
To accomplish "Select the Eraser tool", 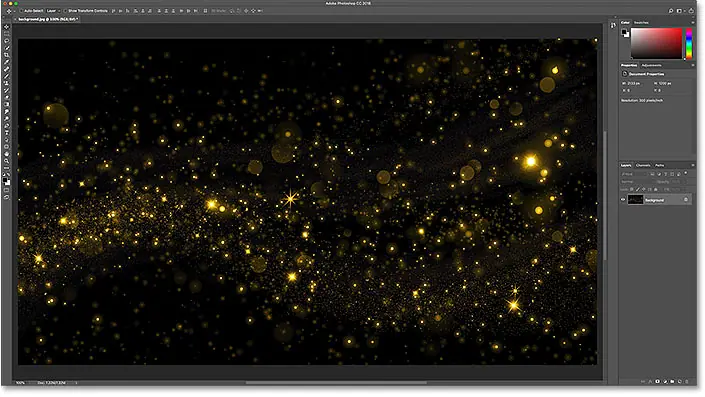I will [x=6, y=97].
